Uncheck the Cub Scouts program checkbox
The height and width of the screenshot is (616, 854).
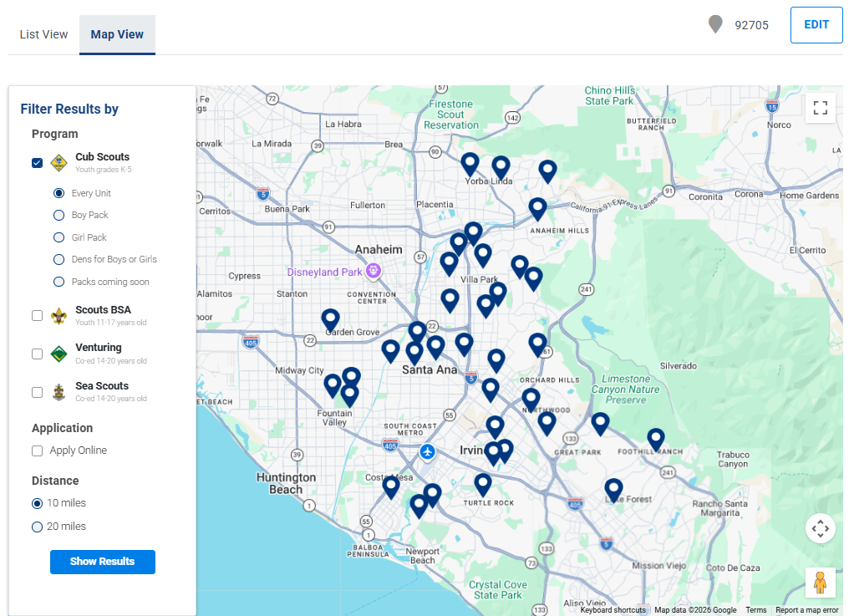37,163
